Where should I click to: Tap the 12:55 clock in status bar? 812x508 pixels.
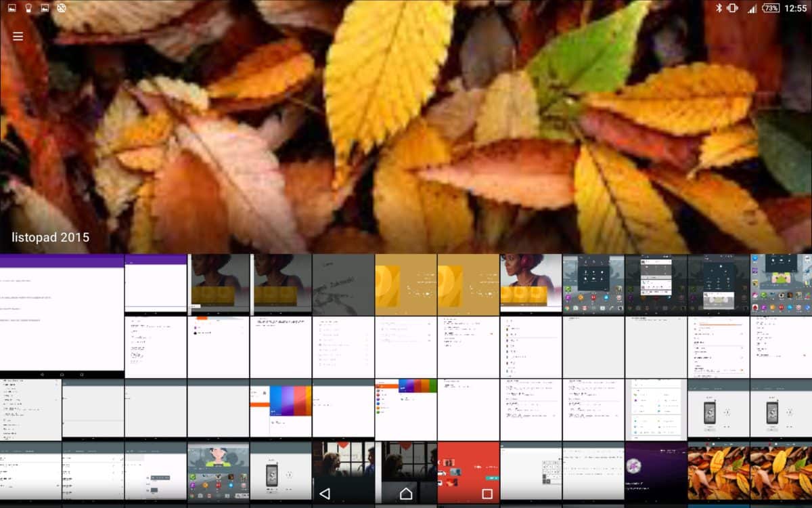coord(795,8)
